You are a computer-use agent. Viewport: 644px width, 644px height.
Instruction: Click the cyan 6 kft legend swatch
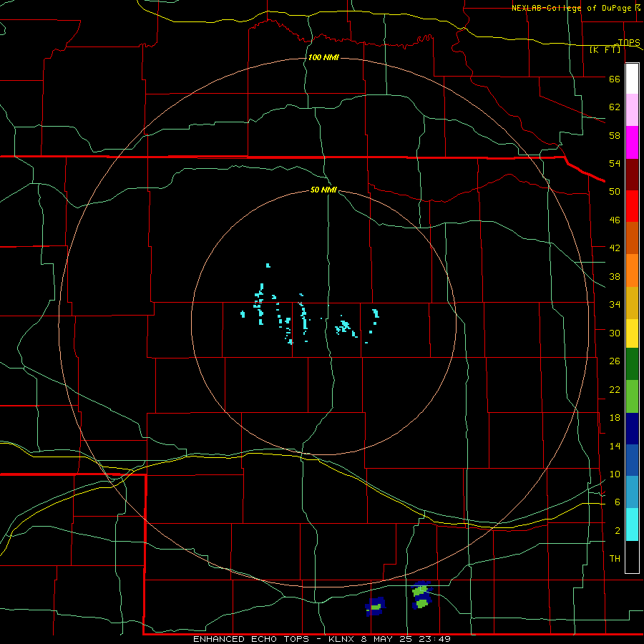(x=632, y=525)
